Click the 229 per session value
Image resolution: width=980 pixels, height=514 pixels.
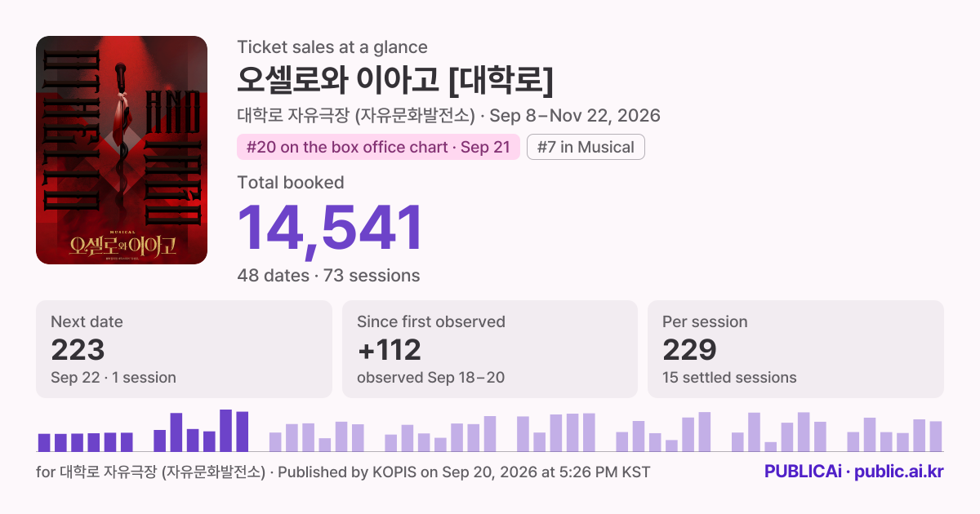689,350
